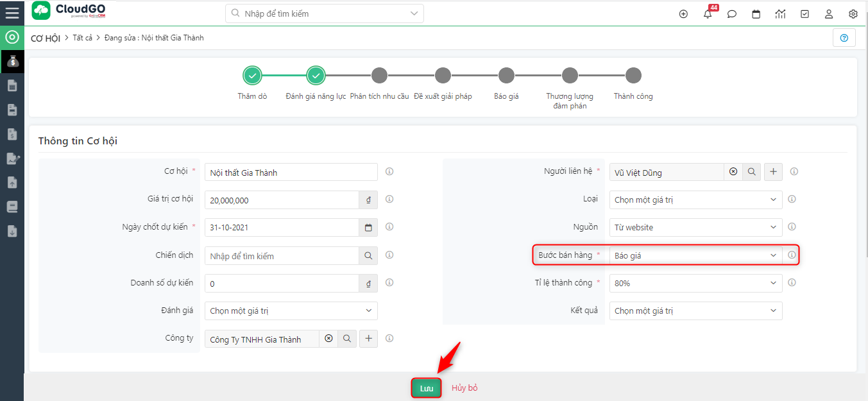Click the Giá trị cơ hội input field
The height and width of the screenshot is (401, 868).
(282, 200)
